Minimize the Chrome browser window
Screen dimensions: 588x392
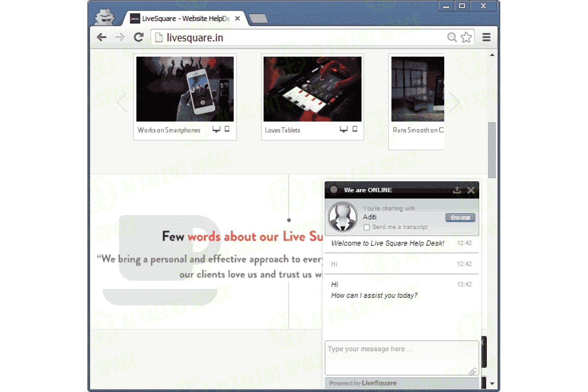(446, 6)
